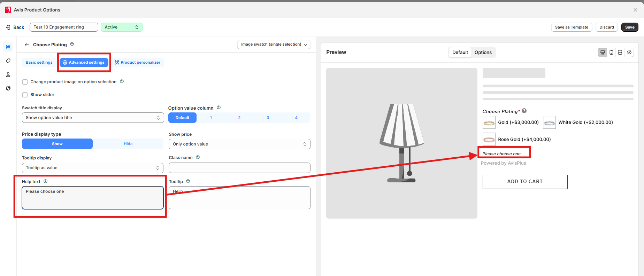Click the hide preview eye icon

click(x=629, y=53)
